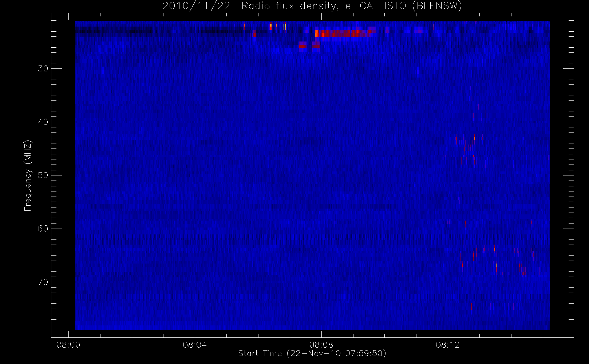Click the "08:08" time tick label

tap(321, 345)
